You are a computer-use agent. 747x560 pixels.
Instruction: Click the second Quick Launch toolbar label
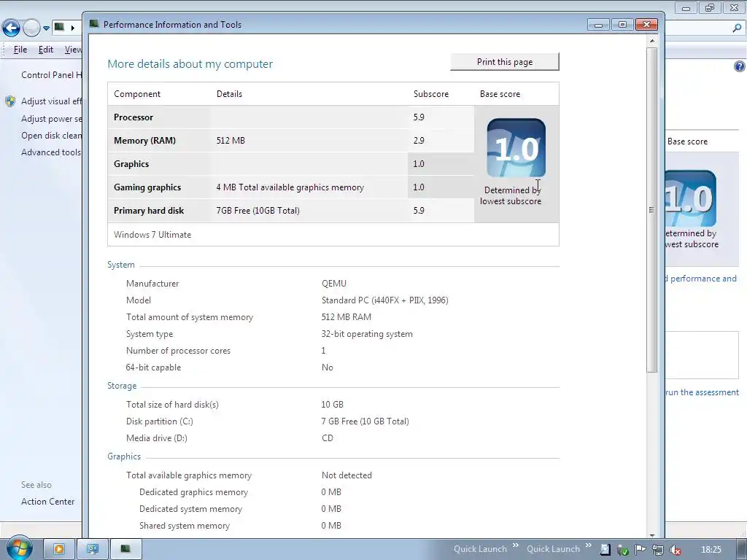click(553, 549)
